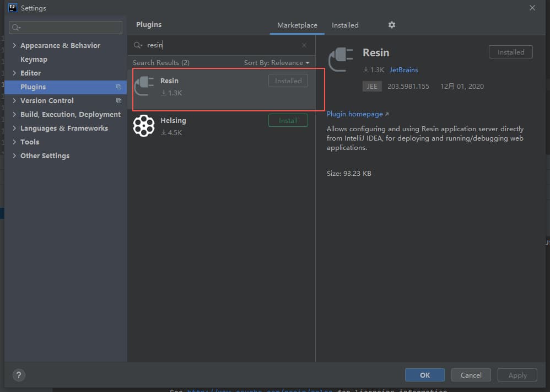
Task: Click the help question mark icon
Action: point(18,375)
